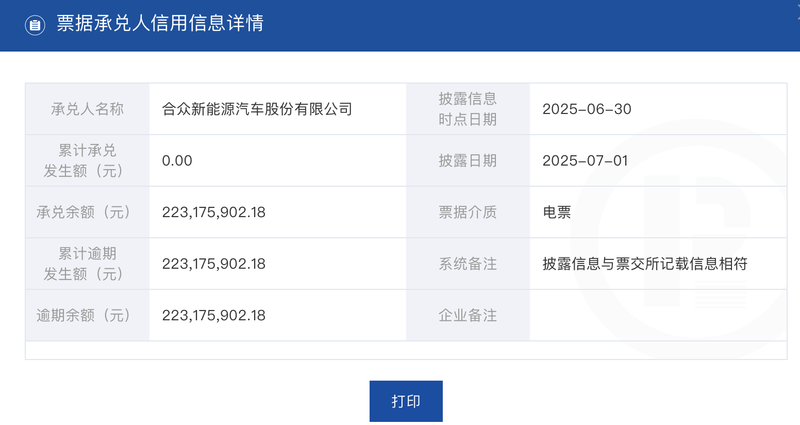Click the 披露信息时点日期 label
This screenshot has width=800, height=425.
(467, 109)
